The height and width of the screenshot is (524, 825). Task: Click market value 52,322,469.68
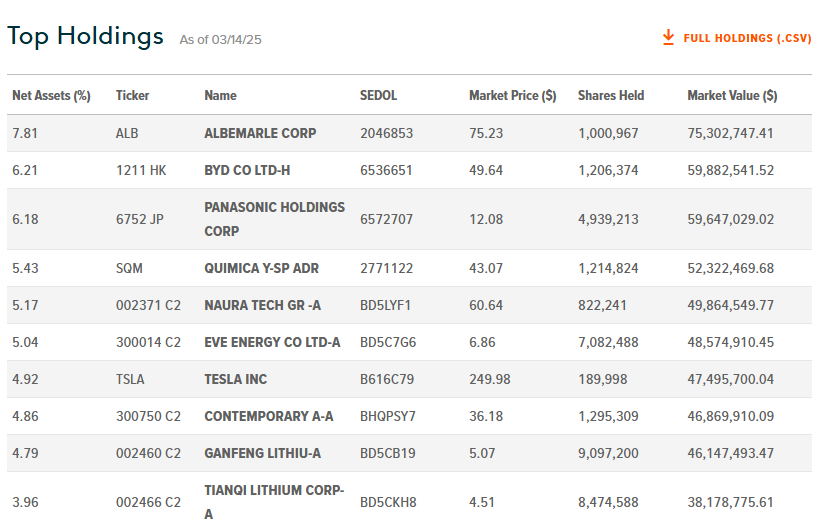tap(730, 268)
